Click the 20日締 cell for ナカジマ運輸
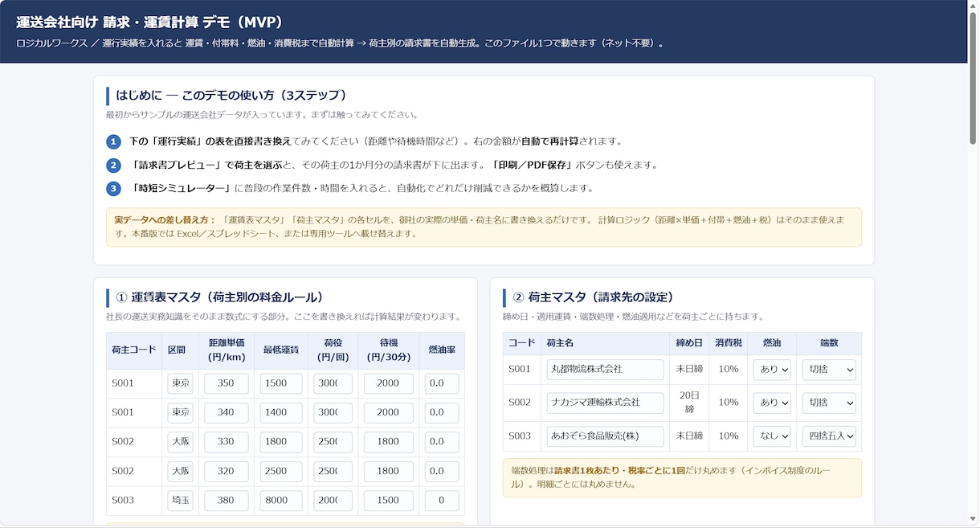 click(x=688, y=403)
